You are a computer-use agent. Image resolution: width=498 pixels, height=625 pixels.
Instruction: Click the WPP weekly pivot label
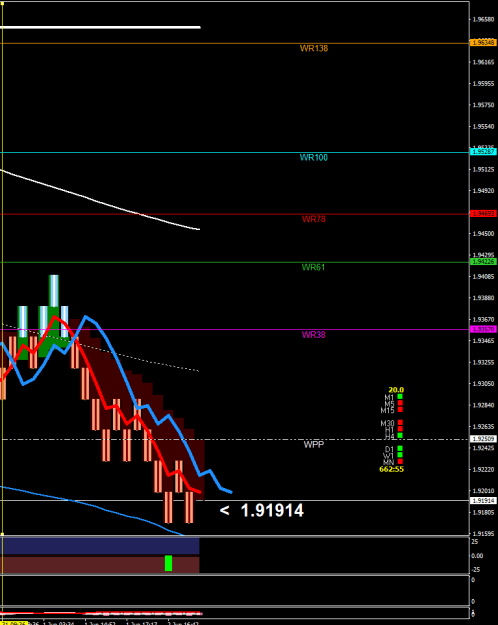(x=314, y=445)
